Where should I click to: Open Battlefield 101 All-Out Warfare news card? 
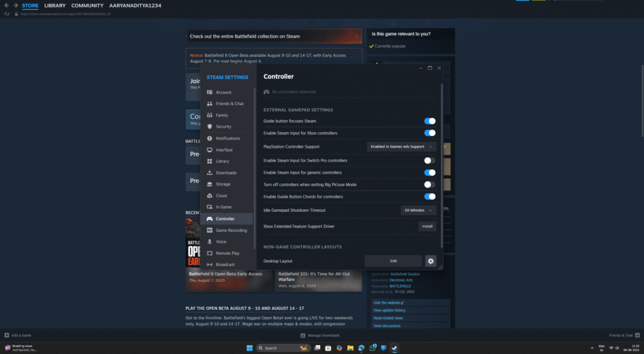click(x=318, y=280)
